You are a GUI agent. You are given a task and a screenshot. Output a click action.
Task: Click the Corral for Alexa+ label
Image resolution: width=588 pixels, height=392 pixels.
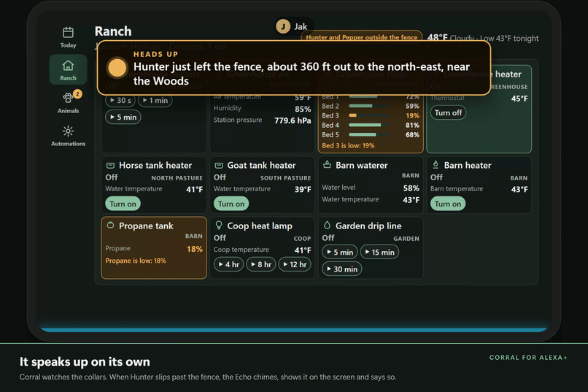[528, 358]
